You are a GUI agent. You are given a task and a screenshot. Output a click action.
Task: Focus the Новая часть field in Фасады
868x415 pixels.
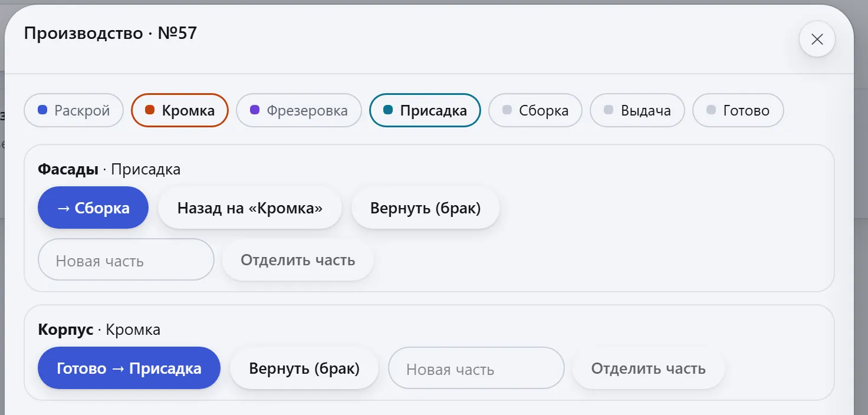[126, 260]
